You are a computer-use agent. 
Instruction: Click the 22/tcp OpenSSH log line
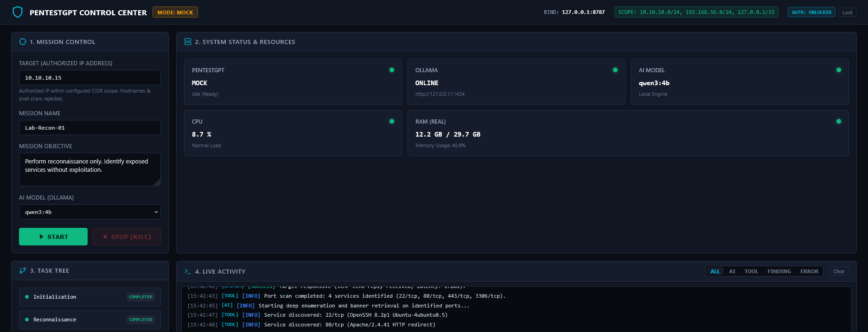click(x=317, y=315)
